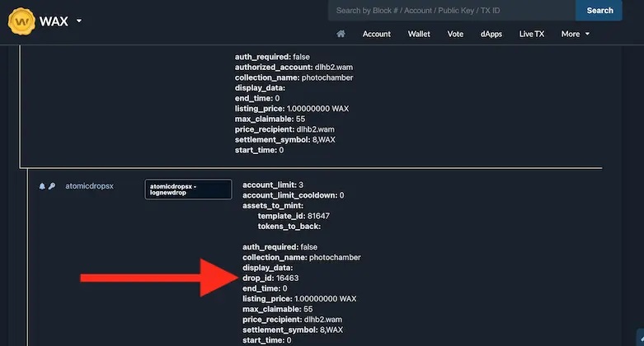Expand the More dropdown menu
Image resolution: width=644 pixels, height=346 pixels.
click(x=575, y=34)
